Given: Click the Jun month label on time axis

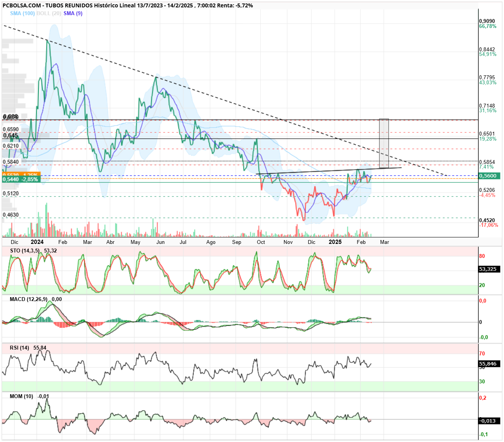Looking at the screenshot, I should coord(160,242).
